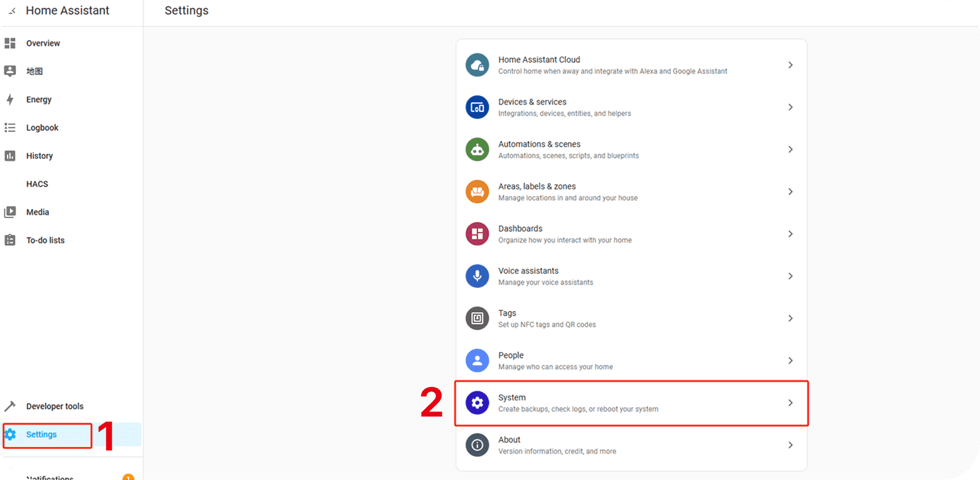Click the Automations & scenes robot icon
980x480 pixels.
tap(477, 150)
